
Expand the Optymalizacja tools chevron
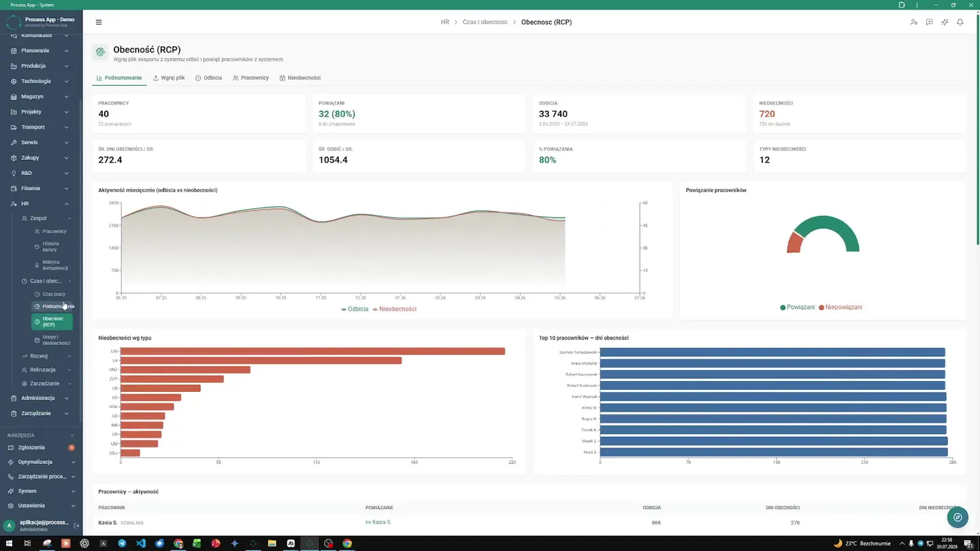73,462
